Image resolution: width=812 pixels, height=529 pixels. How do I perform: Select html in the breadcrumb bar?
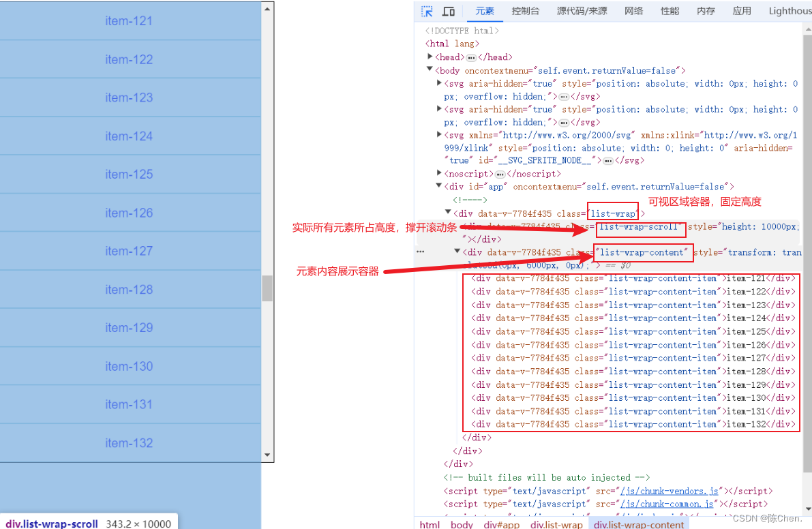click(x=430, y=524)
